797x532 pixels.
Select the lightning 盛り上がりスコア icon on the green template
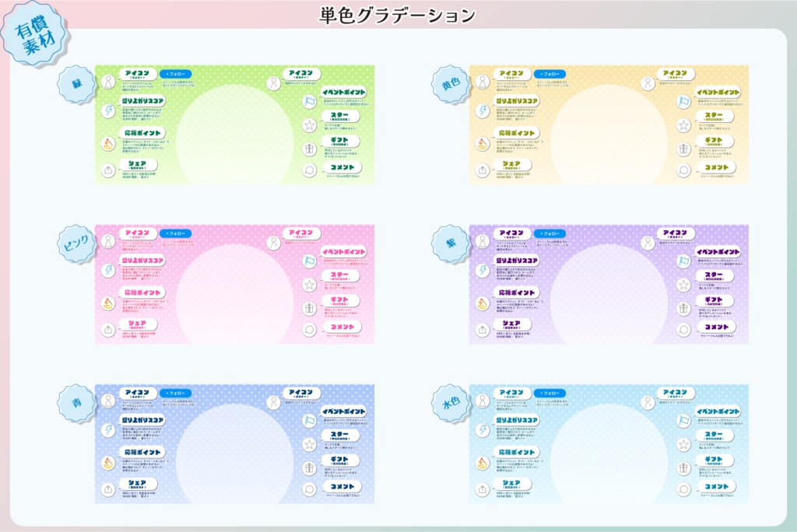point(107,110)
